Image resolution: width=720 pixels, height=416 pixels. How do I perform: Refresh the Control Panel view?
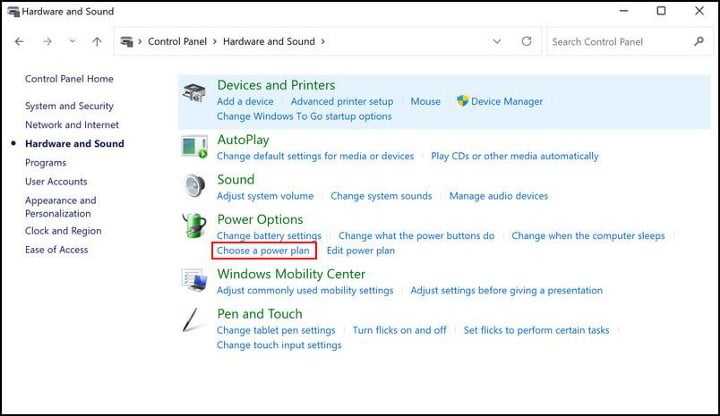click(x=527, y=41)
